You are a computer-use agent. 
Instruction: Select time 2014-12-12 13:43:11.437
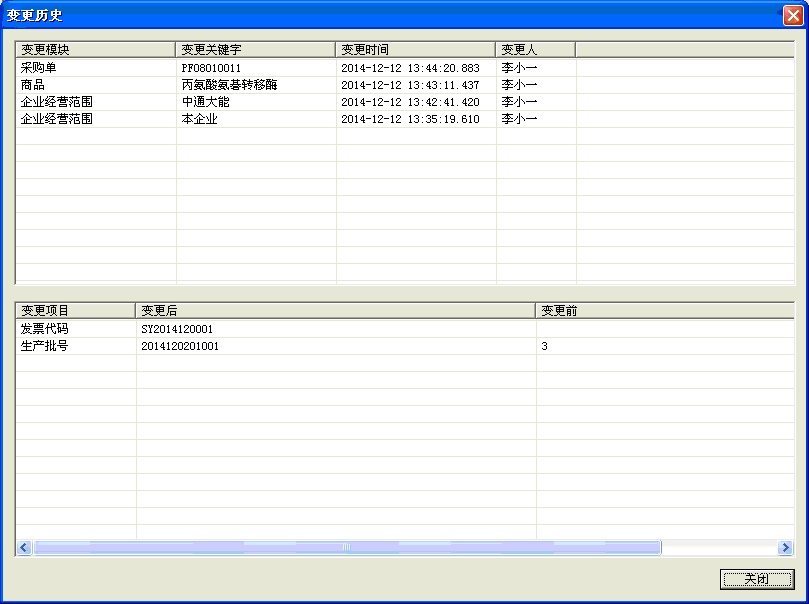(411, 85)
